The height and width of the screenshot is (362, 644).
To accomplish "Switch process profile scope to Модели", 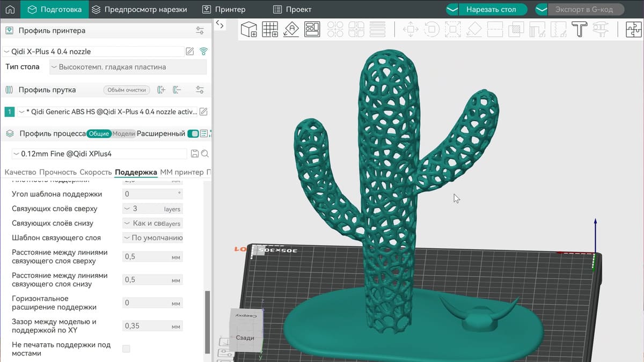I will pos(123,134).
